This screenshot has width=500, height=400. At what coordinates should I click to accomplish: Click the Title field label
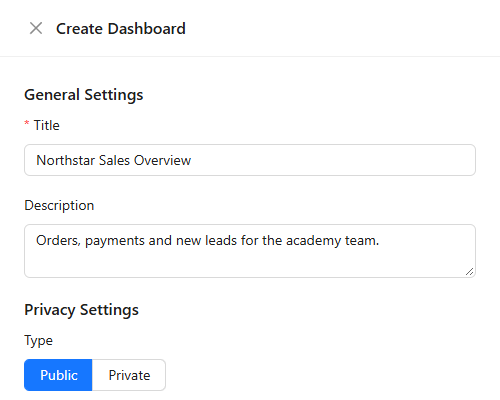point(46,125)
